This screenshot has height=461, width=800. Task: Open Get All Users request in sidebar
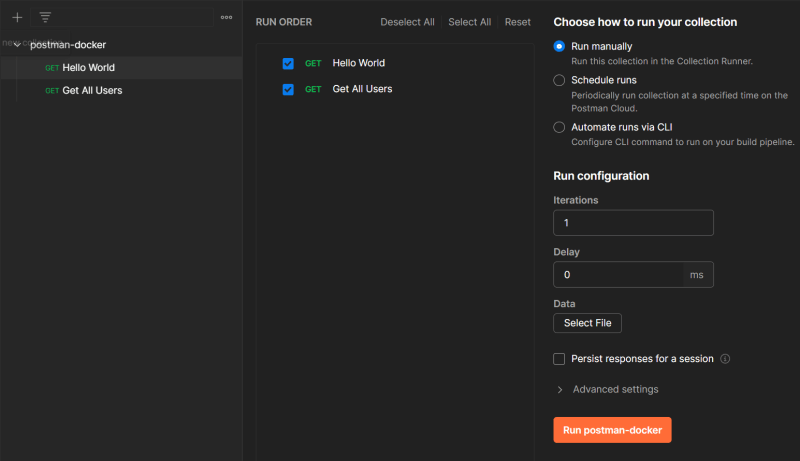(x=92, y=90)
